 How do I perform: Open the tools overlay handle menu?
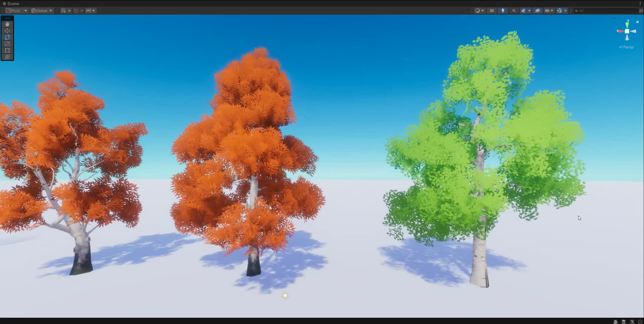(7, 17)
